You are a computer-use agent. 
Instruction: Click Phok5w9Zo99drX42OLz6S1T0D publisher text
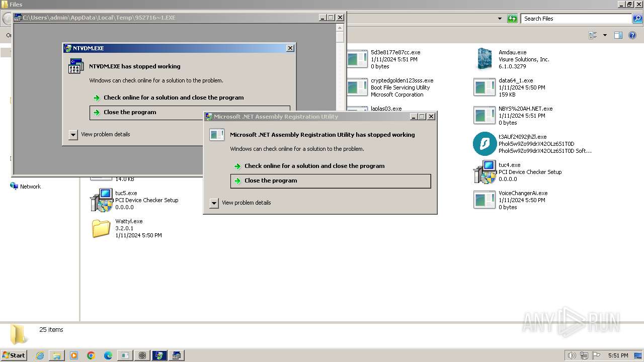click(536, 144)
